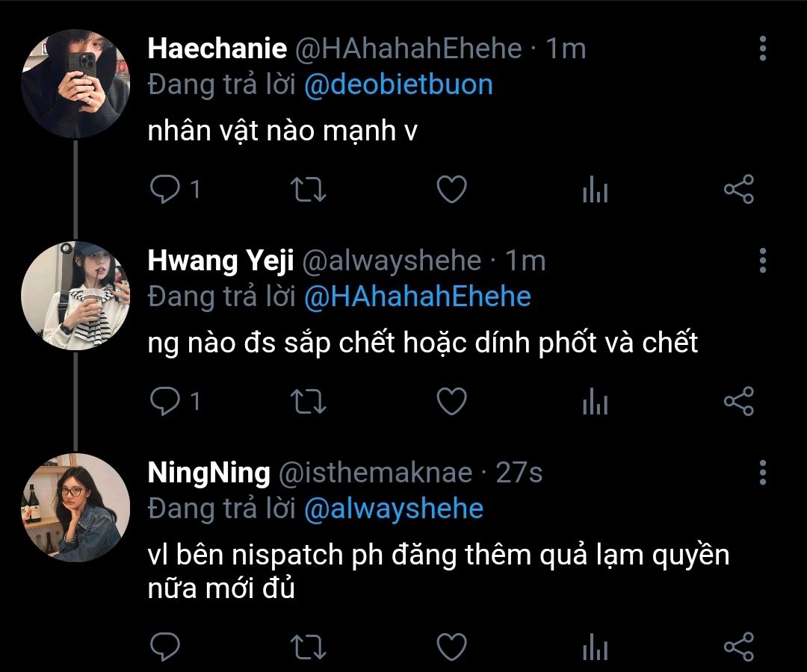Retweet Haechanie's tweet
807x672 pixels.
pos(307,190)
